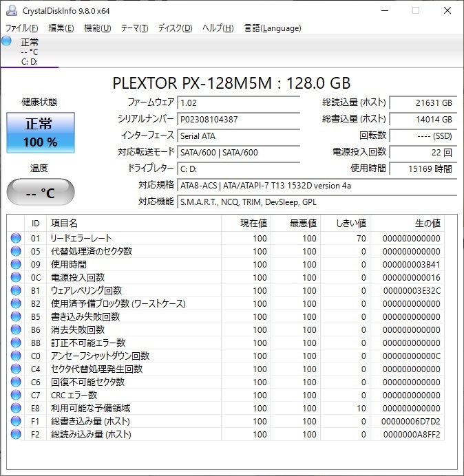Screen dimensions: 464x476
Task: Click status orb for E8 利用可能な予備領域
Action: (x=16, y=408)
